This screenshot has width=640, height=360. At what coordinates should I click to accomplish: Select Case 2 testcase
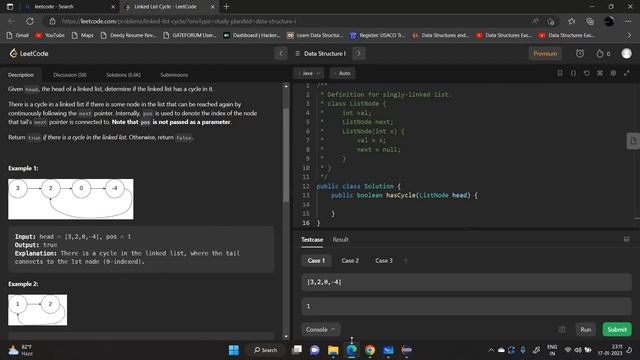(350, 260)
